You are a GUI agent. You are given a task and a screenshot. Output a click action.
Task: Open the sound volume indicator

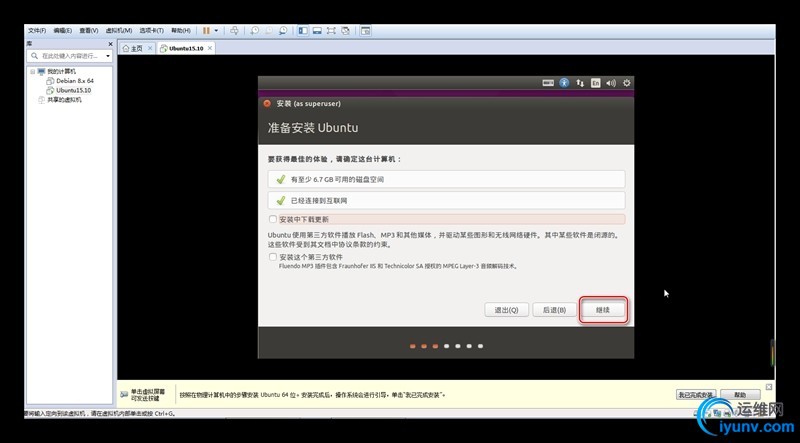click(x=611, y=83)
